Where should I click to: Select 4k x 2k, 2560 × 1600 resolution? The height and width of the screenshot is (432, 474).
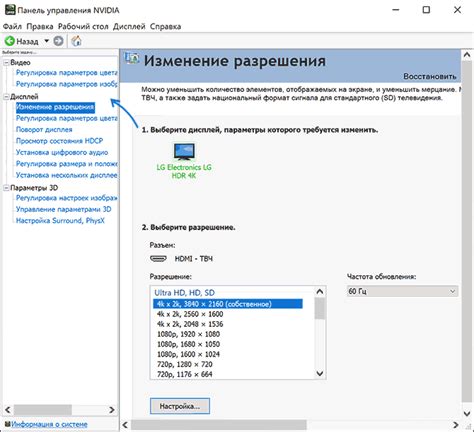coord(190,314)
